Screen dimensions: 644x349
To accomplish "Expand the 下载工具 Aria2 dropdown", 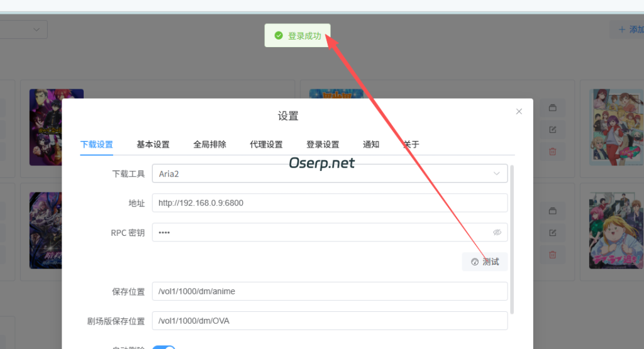I will pos(330,174).
